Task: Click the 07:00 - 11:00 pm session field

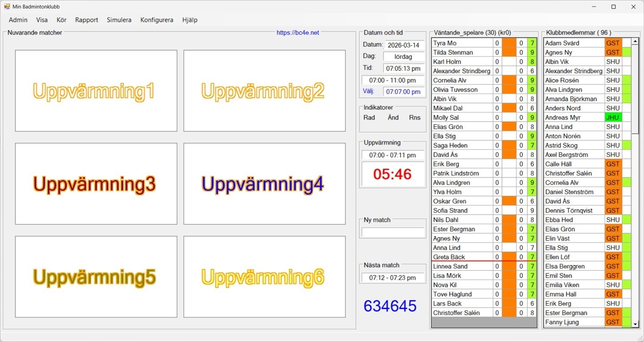Action: pos(393,80)
